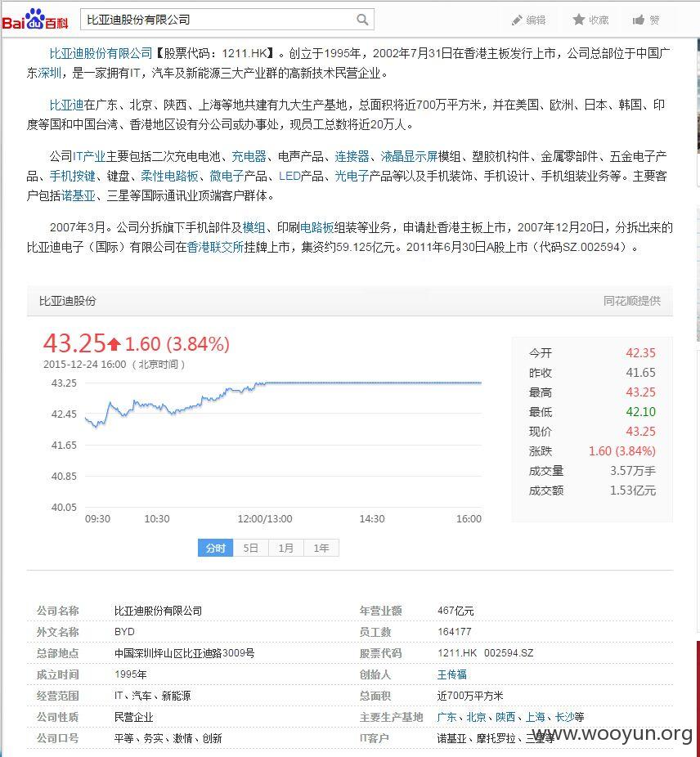The image size is (700, 757).
Task: Click the 员工数 value 164177
Action: [x=454, y=632]
